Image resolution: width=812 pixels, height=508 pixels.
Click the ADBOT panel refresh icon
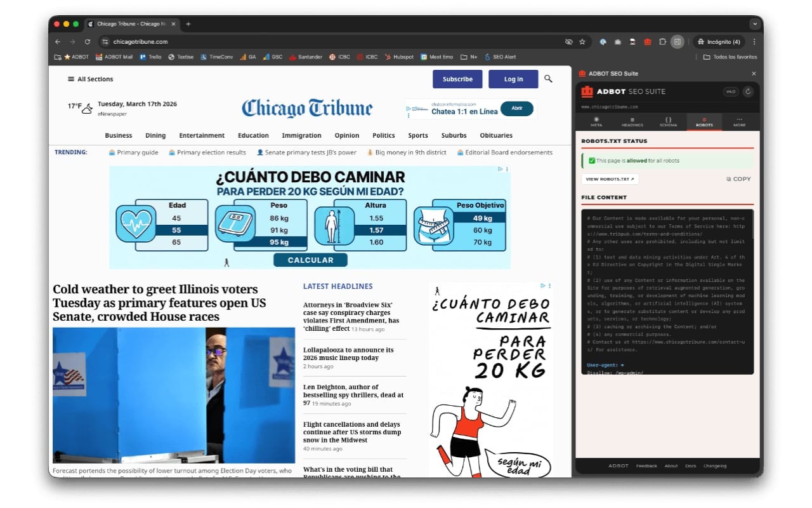pos(749,91)
